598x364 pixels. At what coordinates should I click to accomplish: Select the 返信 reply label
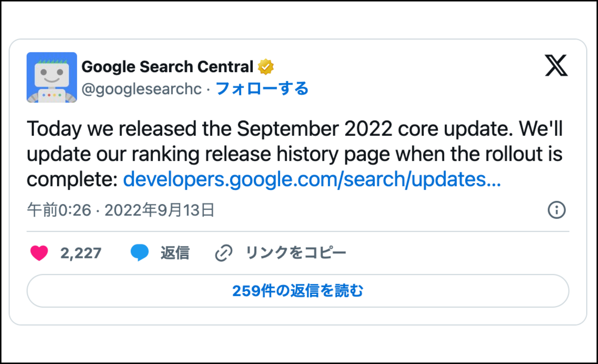coord(175,253)
